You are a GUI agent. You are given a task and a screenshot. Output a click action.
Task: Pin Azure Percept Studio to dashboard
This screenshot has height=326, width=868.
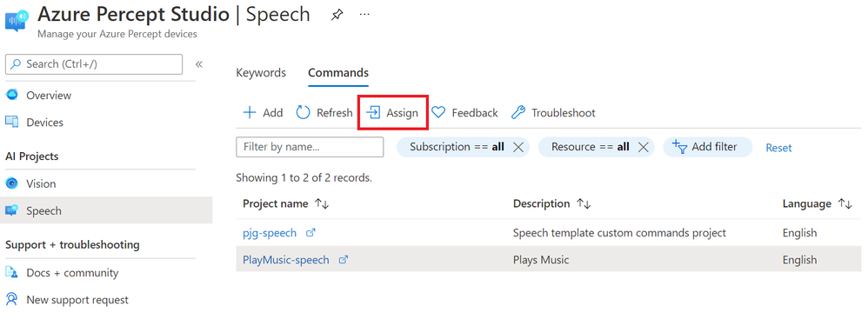click(x=337, y=16)
